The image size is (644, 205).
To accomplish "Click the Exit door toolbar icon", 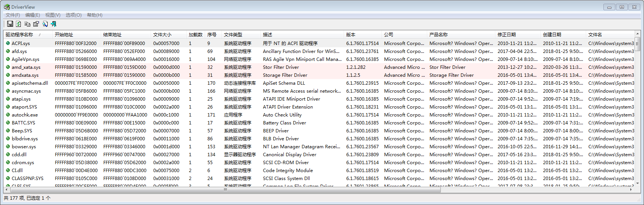I will 54,24.
